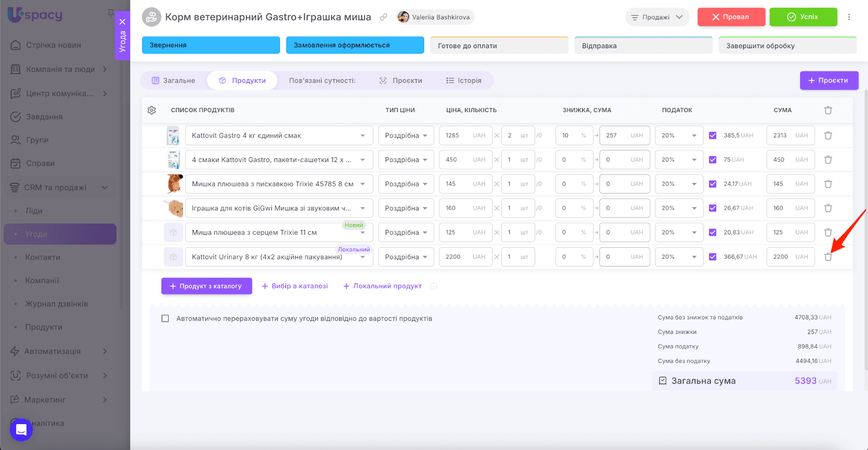Mark the deal as Успіх
This screenshot has height=450, width=868.
pos(803,17)
